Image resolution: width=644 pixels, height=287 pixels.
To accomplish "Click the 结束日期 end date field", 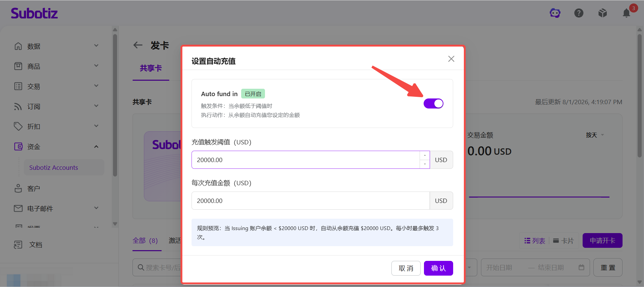I will coord(551,268).
